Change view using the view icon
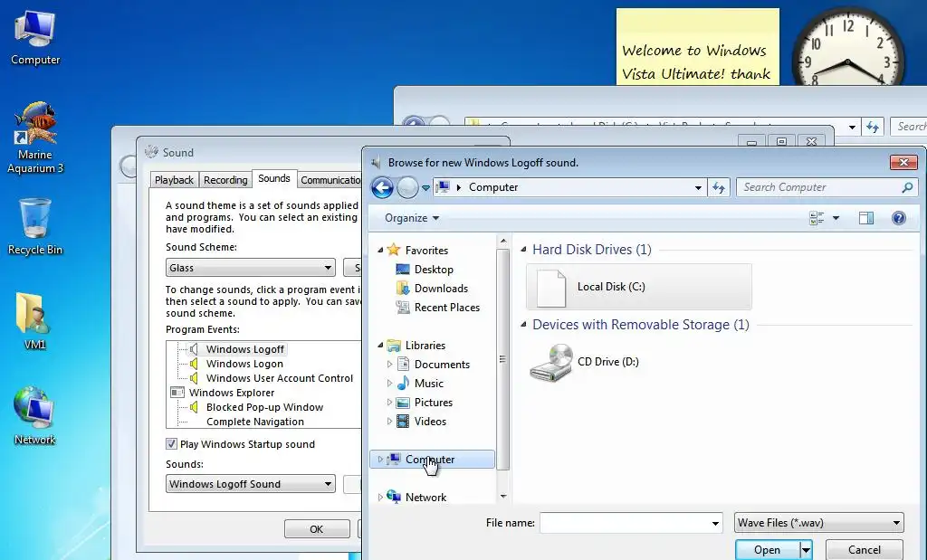 click(x=817, y=218)
